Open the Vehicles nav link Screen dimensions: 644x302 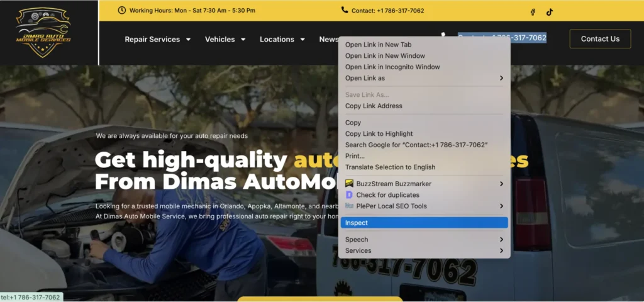point(219,40)
